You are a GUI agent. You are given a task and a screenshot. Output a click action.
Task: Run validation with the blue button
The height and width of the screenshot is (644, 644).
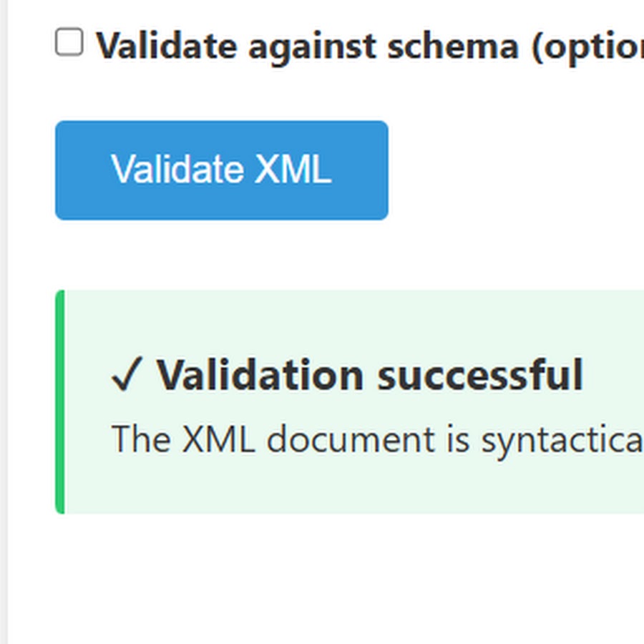click(222, 170)
